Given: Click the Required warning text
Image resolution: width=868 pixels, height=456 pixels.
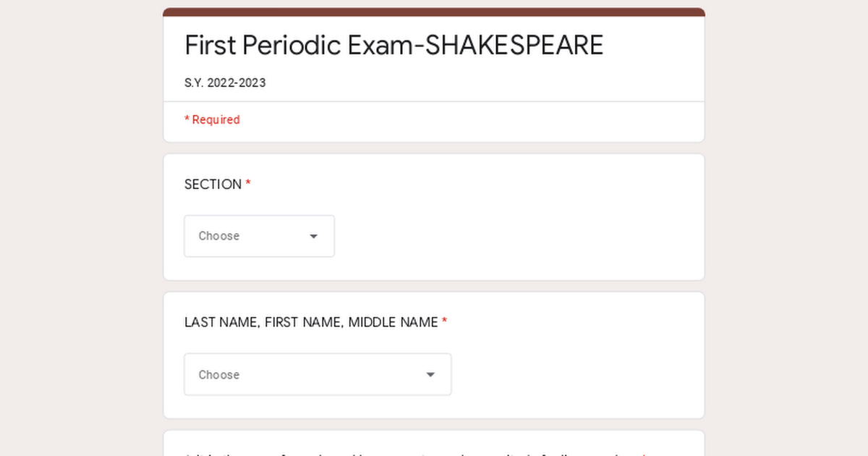Looking at the screenshot, I should [212, 119].
